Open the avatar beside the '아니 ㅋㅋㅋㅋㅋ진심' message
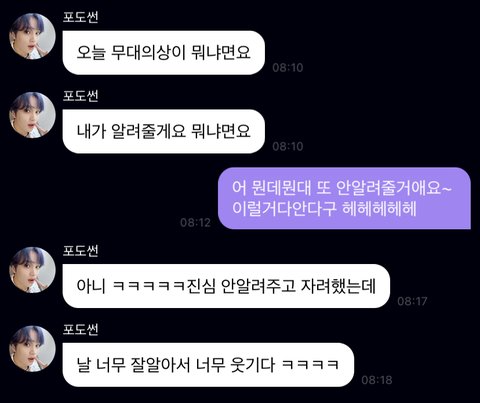 (x=32, y=270)
